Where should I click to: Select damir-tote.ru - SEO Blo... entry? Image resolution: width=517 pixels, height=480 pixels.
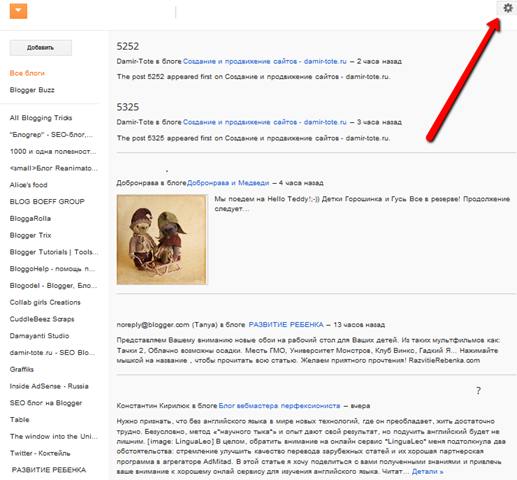click(52, 353)
